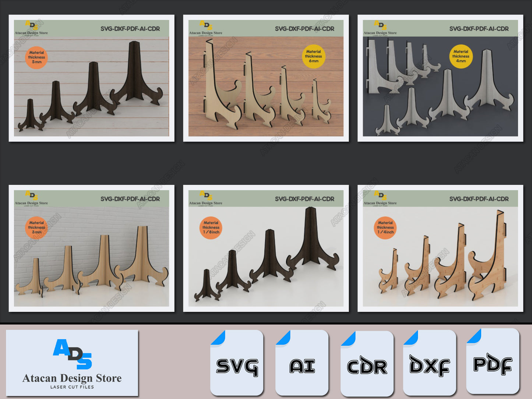Click the SVG file format icon
The height and width of the screenshot is (399, 532).
click(x=237, y=363)
